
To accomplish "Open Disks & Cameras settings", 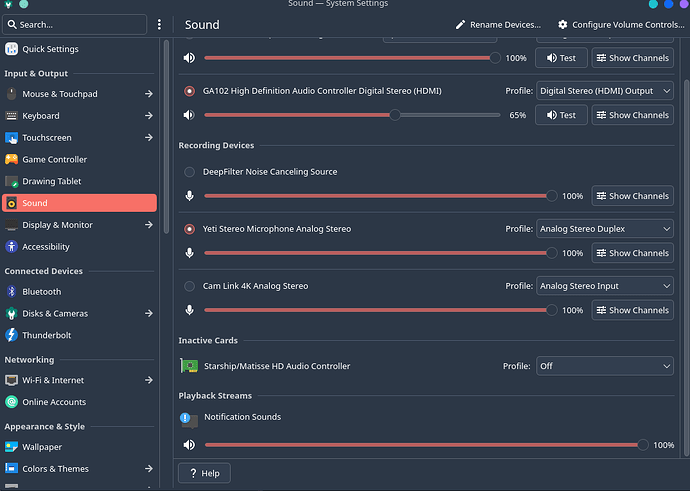I will click(x=79, y=313).
